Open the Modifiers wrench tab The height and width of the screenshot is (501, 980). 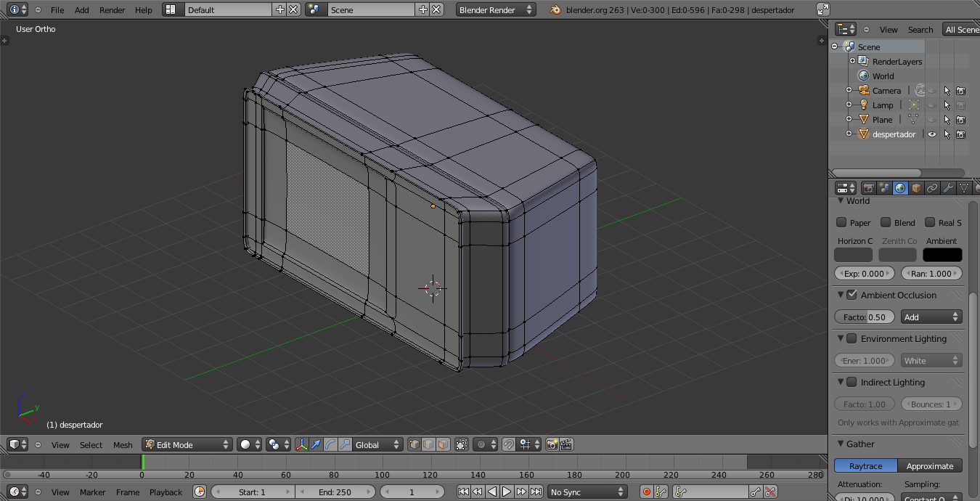[948, 188]
